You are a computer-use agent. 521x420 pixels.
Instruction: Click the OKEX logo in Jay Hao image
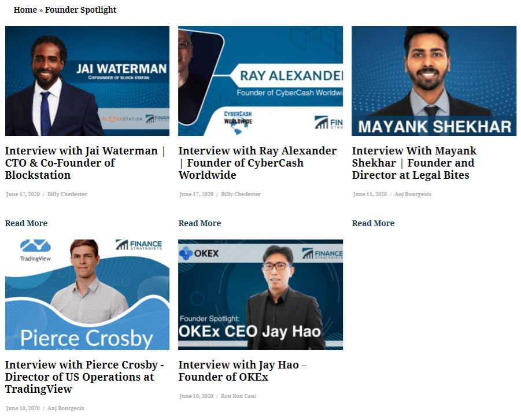pyautogui.click(x=199, y=253)
